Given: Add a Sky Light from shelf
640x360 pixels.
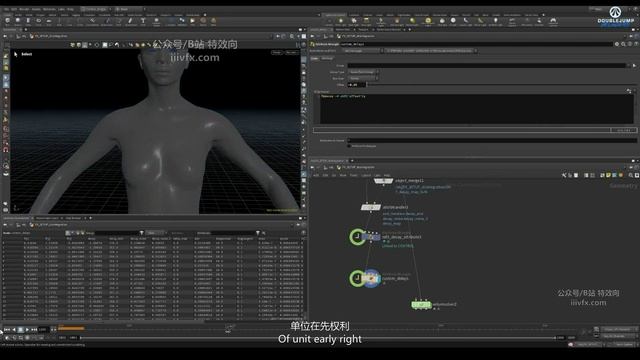Looking at the screenshot, I should click(x=442, y=21).
